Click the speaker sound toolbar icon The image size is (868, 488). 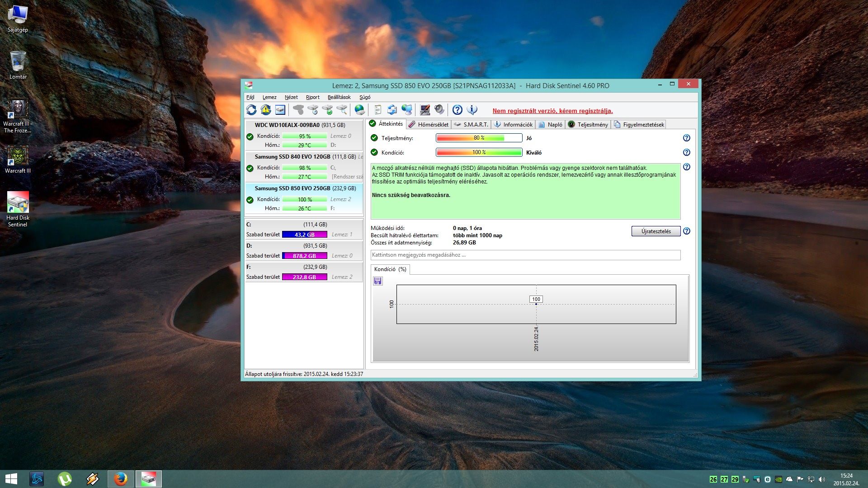click(439, 110)
